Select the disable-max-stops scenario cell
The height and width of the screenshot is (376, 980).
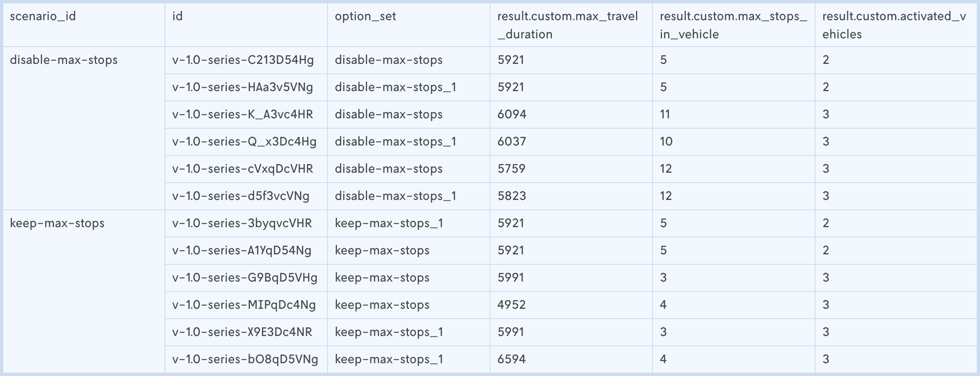click(64, 60)
